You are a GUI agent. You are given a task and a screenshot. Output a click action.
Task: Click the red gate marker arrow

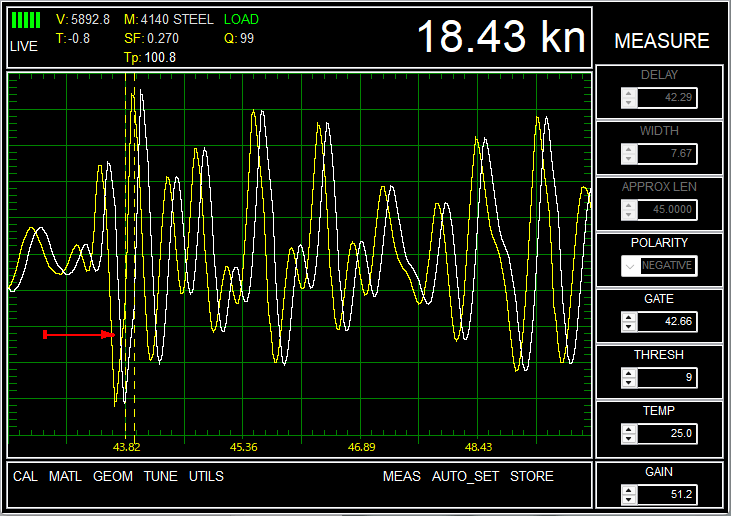pyautogui.click(x=79, y=334)
